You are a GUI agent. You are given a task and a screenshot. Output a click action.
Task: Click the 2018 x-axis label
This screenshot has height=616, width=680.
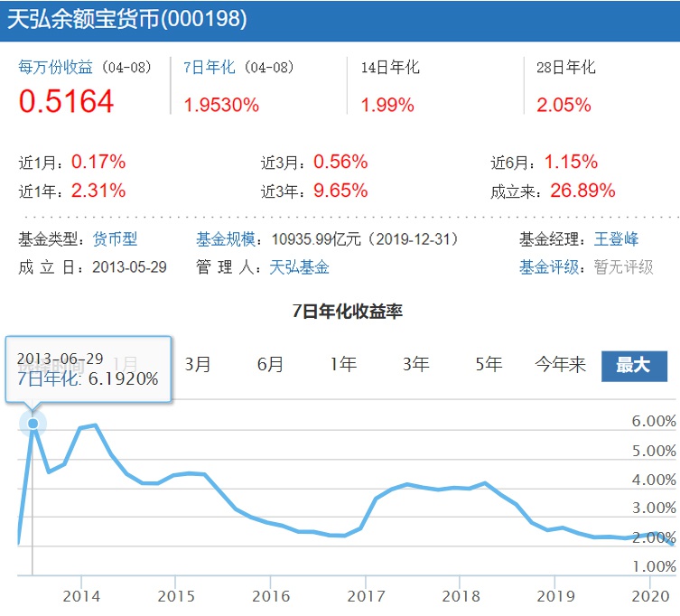click(x=461, y=596)
